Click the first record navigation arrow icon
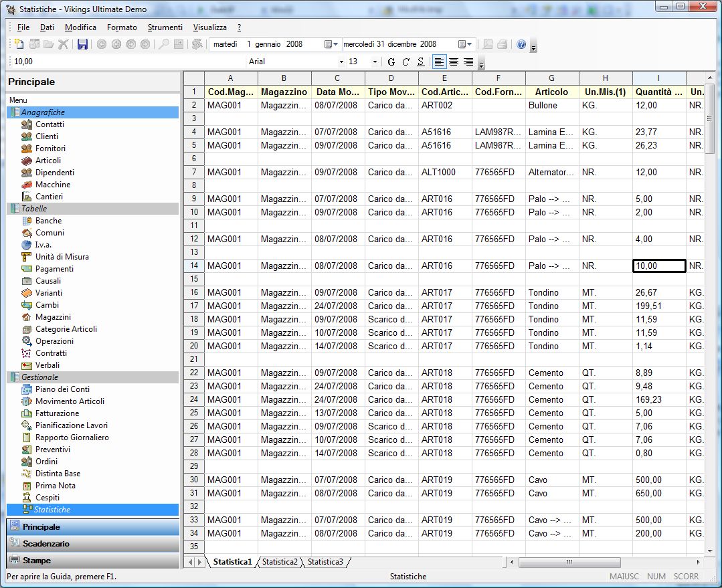The image size is (722, 588). 102,44
